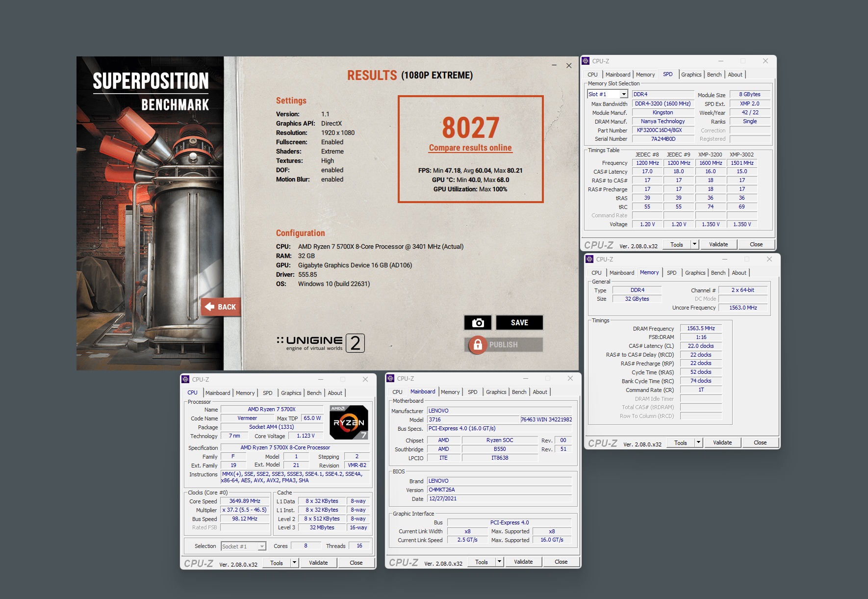
Task: Open Compare results online link
Action: 470,148
